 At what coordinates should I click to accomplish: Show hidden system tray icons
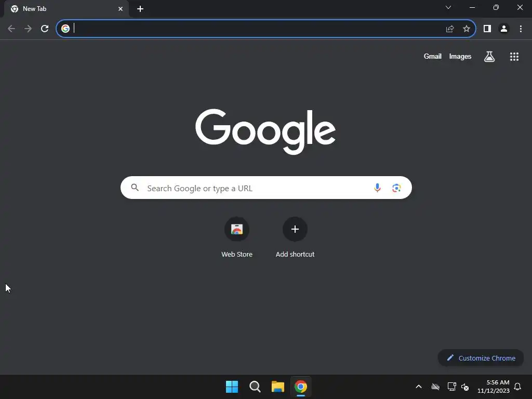(x=419, y=387)
